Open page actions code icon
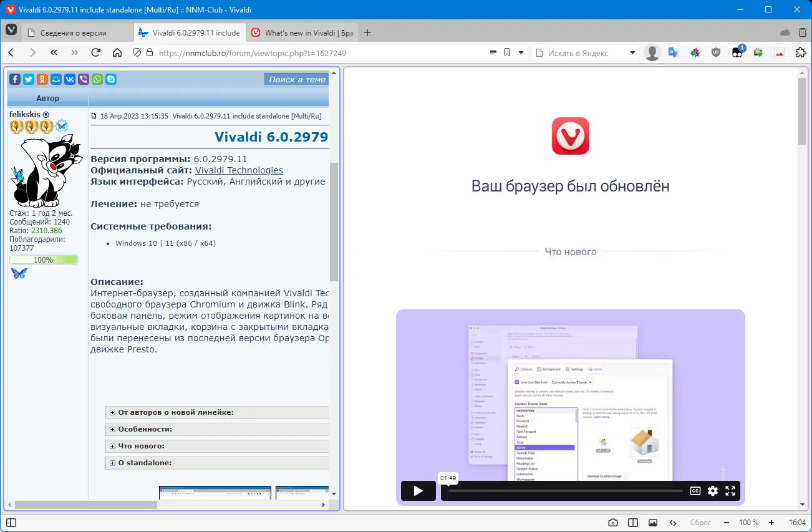 point(673,523)
